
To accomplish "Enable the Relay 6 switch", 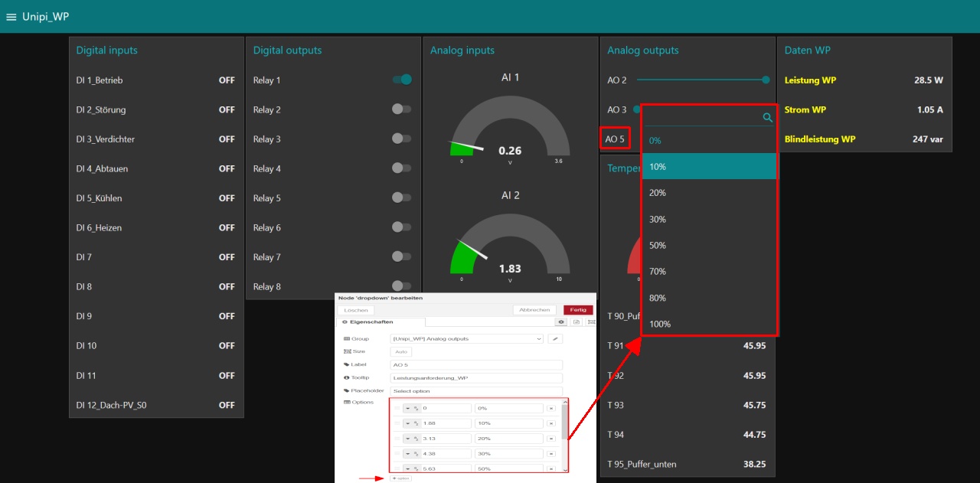I will [x=402, y=227].
